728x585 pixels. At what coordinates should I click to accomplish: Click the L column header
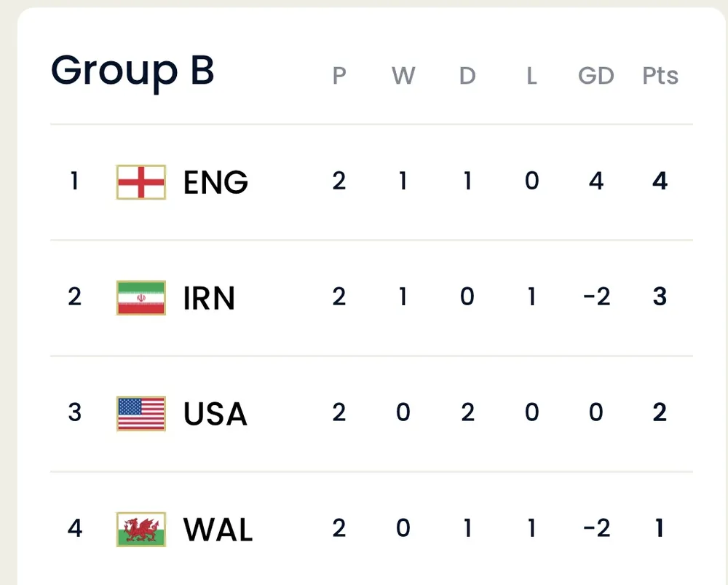coord(531,76)
